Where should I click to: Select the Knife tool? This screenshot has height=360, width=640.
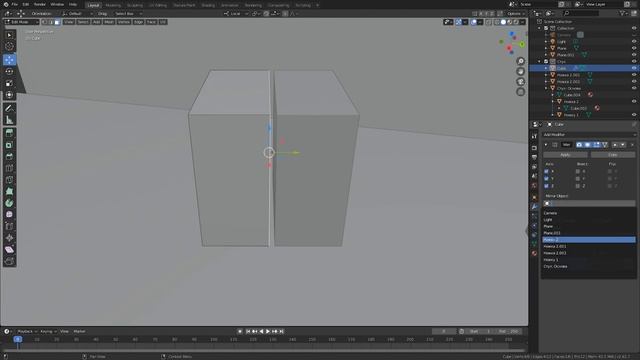(x=9, y=180)
